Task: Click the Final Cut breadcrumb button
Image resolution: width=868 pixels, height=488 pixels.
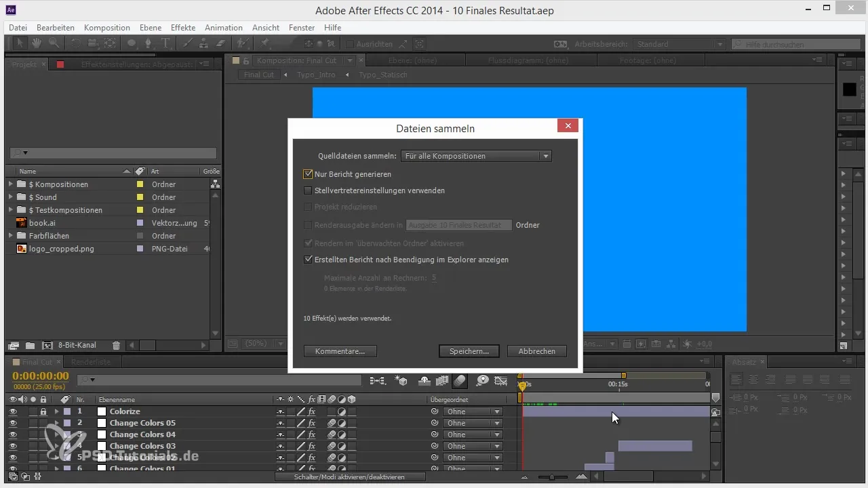Action: [x=259, y=75]
